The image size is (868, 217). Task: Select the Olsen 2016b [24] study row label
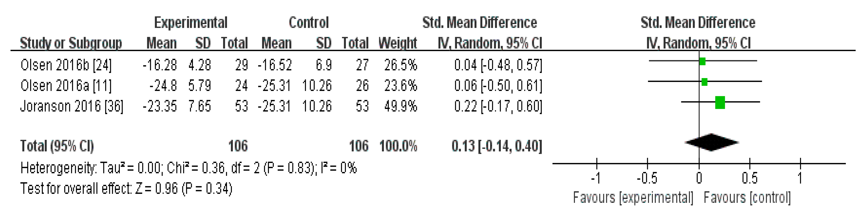[66, 65]
